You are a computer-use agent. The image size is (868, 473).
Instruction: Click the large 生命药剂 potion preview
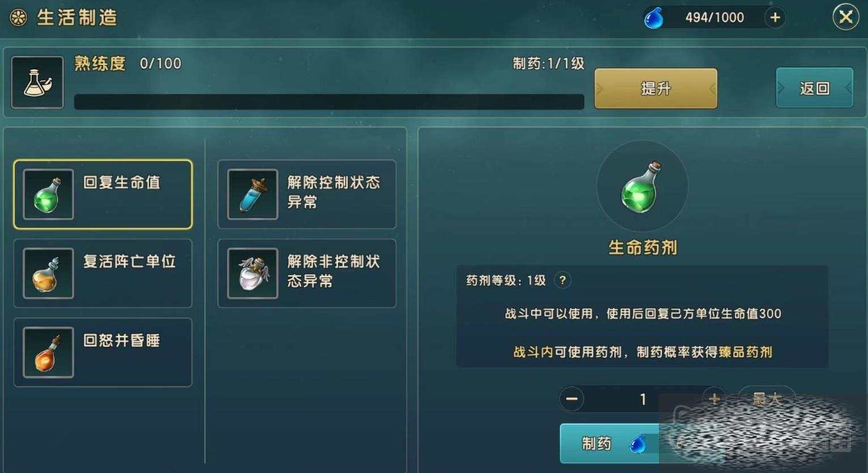tap(642, 186)
